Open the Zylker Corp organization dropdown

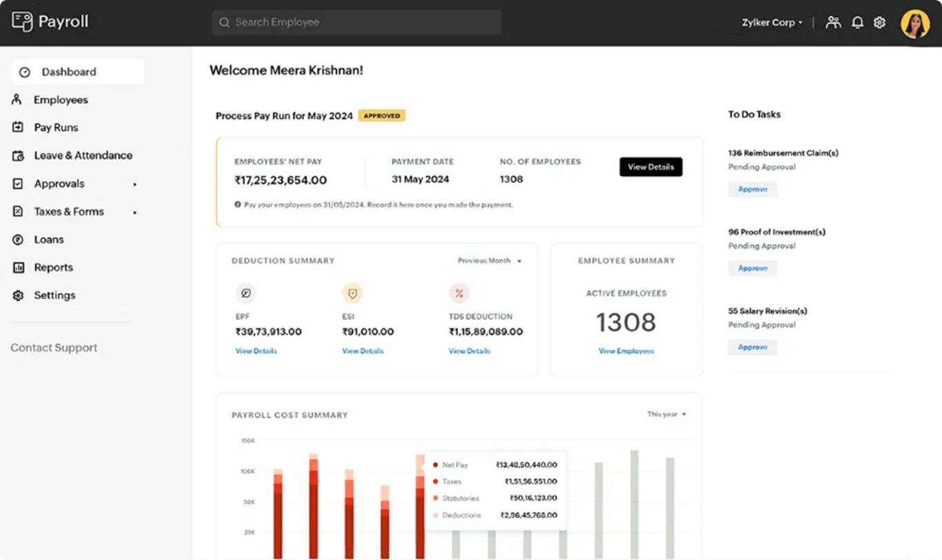pyautogui.click(x=772, y=23)
